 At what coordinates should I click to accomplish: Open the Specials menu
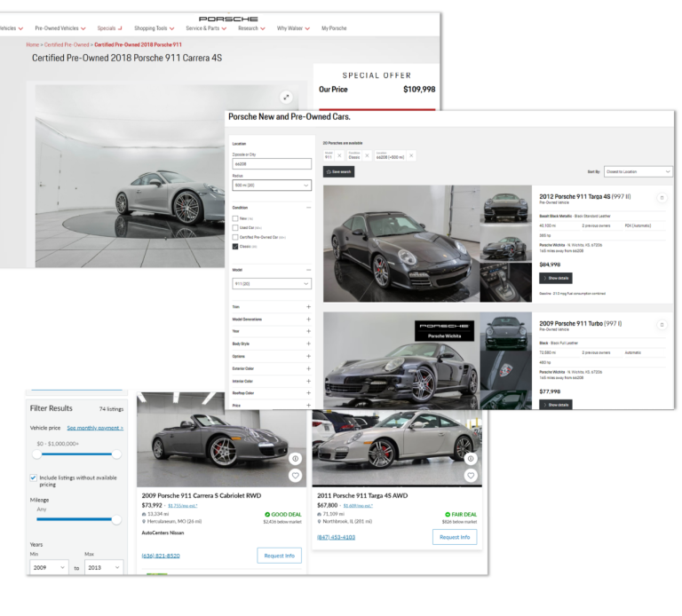109,28
